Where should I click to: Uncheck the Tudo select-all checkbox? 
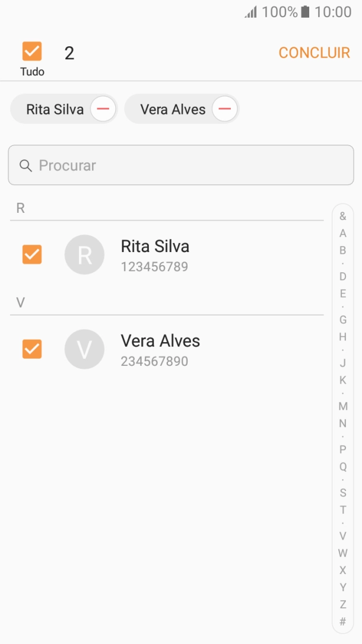click(31, 52)
